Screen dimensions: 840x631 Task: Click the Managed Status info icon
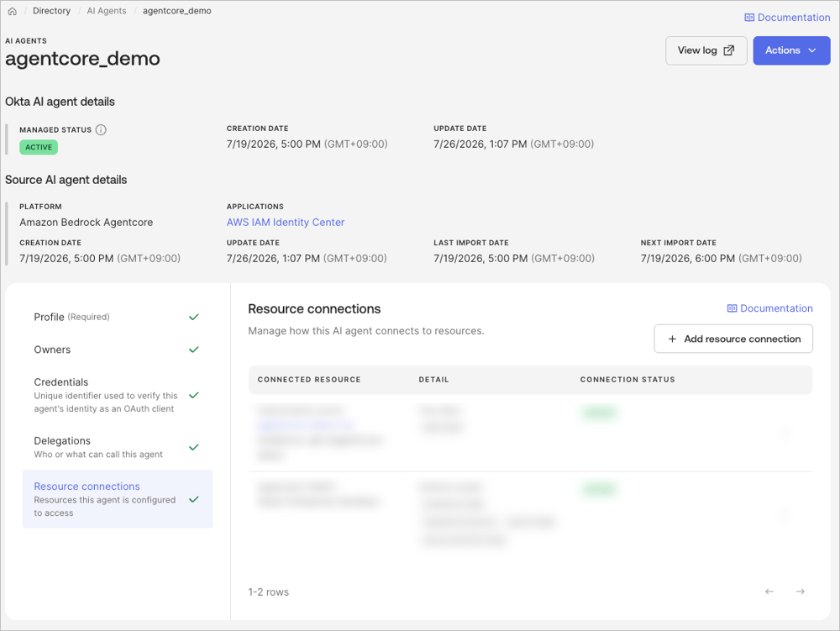click(x=101, y=129)
